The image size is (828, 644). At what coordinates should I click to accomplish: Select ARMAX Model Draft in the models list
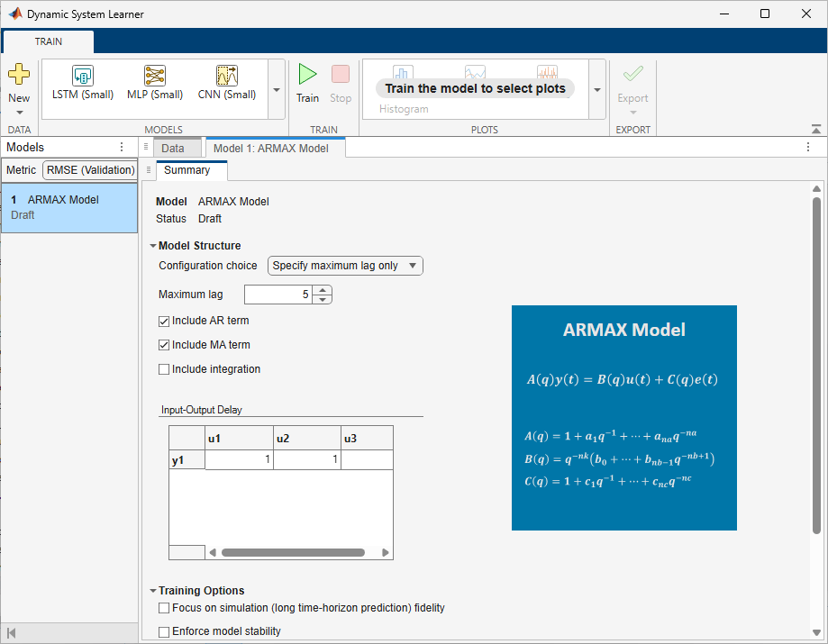[x=69, y=207]
